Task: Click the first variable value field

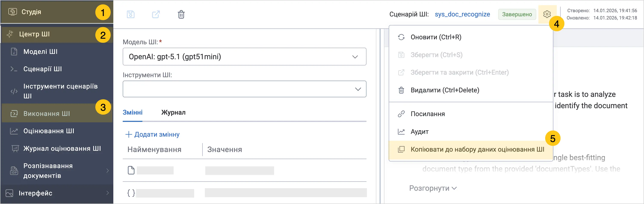Action: [239, 170]
